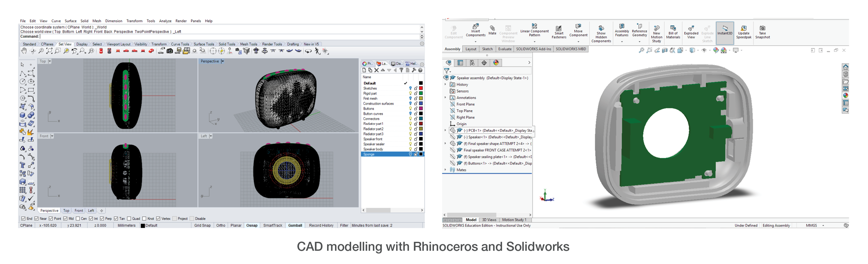Open the DimXpert crosshair tab icon
Viewport: 868px width, 264px height.
pos(484,63)
